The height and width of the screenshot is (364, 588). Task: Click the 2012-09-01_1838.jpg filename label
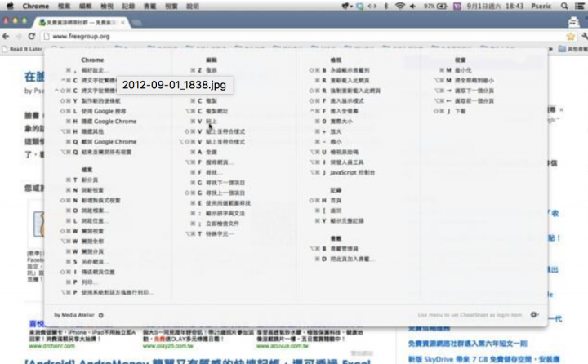click(175, 85)
